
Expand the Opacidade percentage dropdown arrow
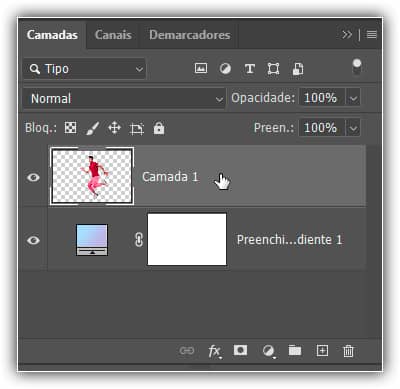tap(353, 98)
